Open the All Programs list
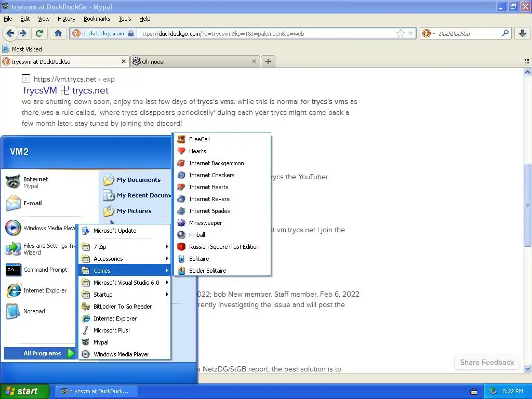Image resolution: width=532 pixels, height=399 pixels. tap(39, 353)
